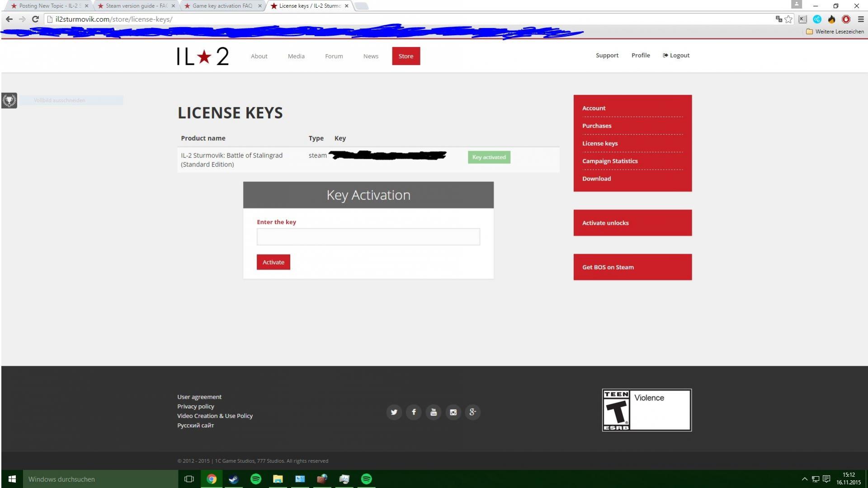Open Windows Start menu

(x=12, y=479)
